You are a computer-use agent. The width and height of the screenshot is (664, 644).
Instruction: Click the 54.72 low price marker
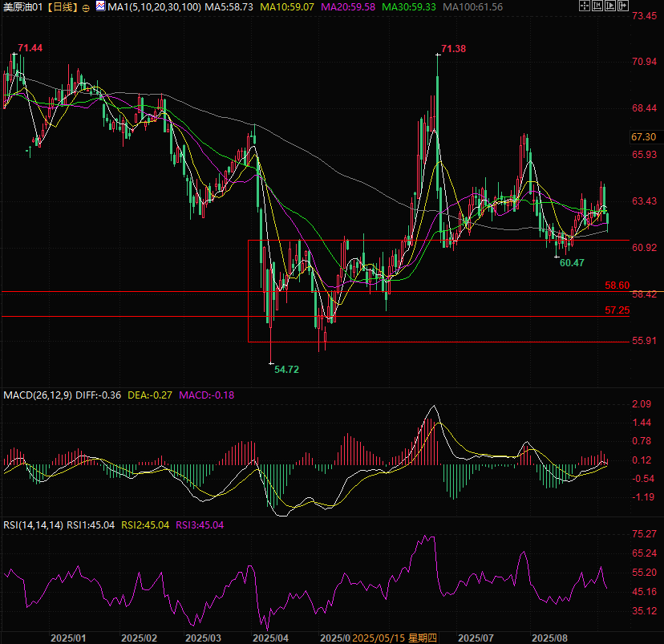286,369
